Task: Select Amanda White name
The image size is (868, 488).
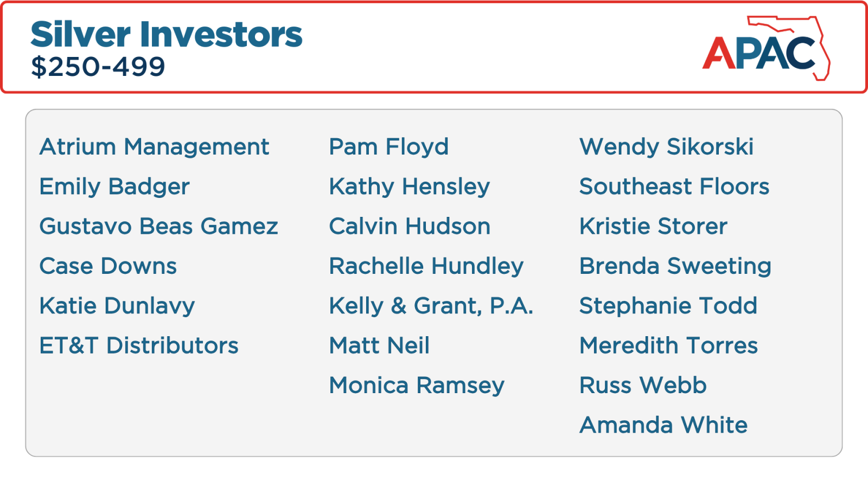Action: 663,425
